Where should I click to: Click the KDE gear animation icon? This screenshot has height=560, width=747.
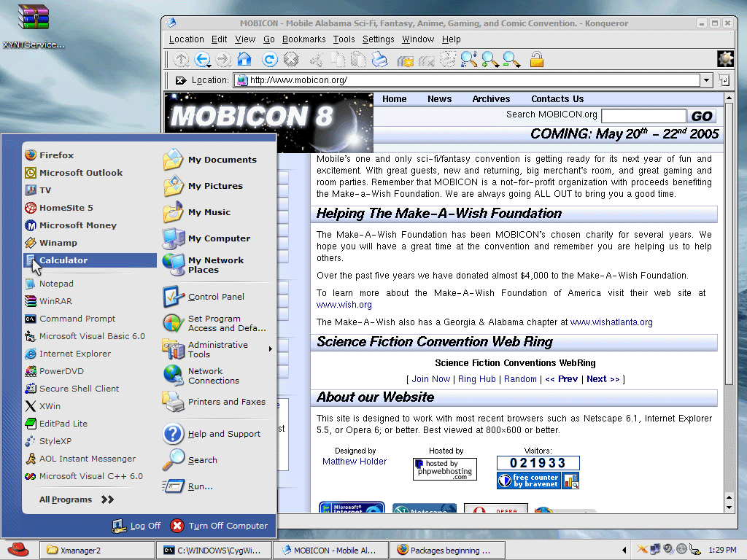[725, 59]
